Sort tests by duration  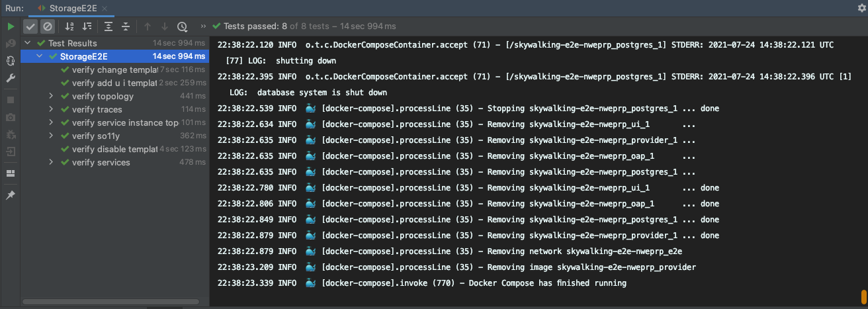coord(87,26)
